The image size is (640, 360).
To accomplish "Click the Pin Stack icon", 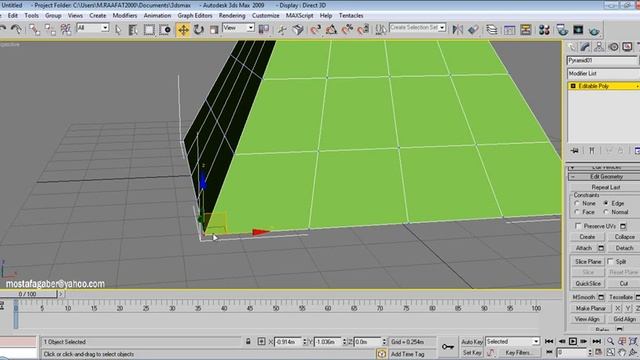I will click(x=575, y=151).
